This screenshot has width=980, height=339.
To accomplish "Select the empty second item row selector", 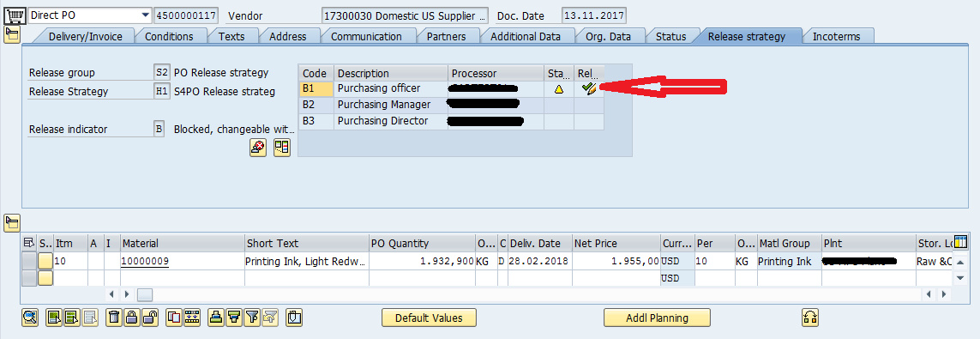I will tap(29, 277).
